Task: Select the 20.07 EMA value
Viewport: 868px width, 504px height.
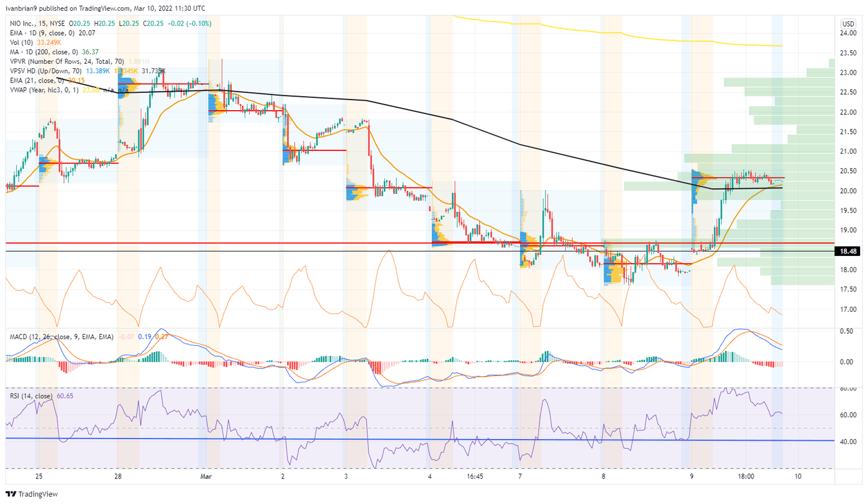Action: coord(87,33)
